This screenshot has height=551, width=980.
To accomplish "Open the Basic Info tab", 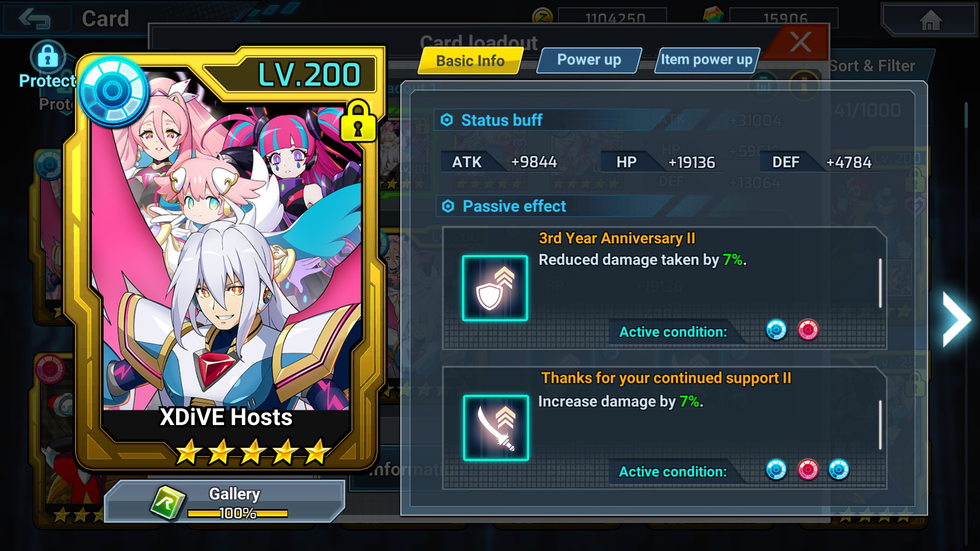I will click(x=470, y=61).
